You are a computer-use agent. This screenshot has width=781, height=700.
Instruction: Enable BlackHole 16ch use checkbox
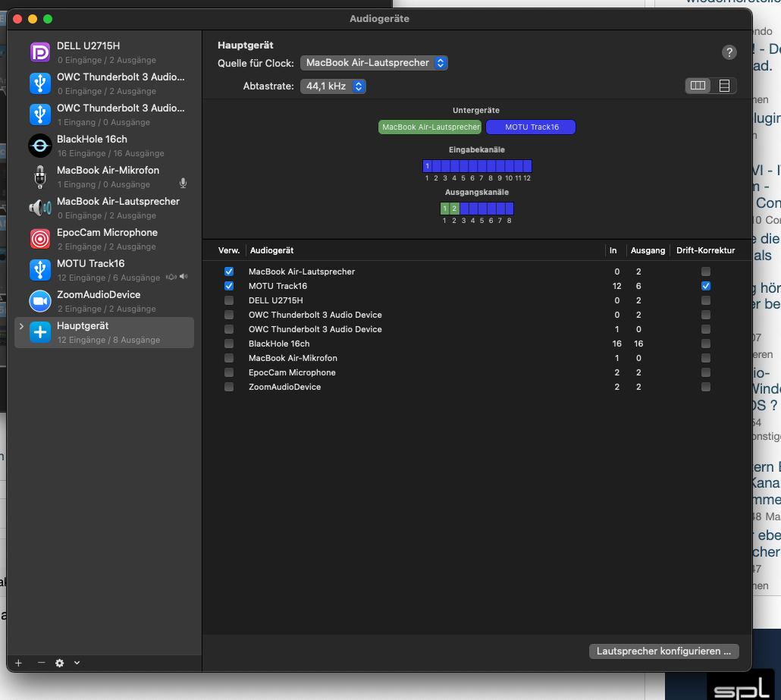[x=229, y=344]
